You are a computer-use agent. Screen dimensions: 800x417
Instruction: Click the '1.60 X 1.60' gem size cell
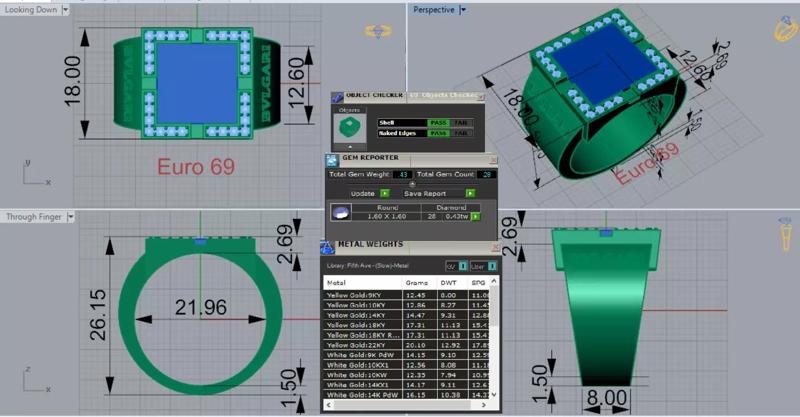pos(387,216)
